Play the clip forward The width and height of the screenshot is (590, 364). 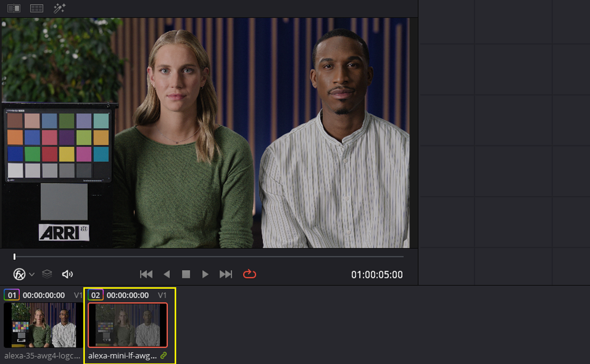click(206, 275)
